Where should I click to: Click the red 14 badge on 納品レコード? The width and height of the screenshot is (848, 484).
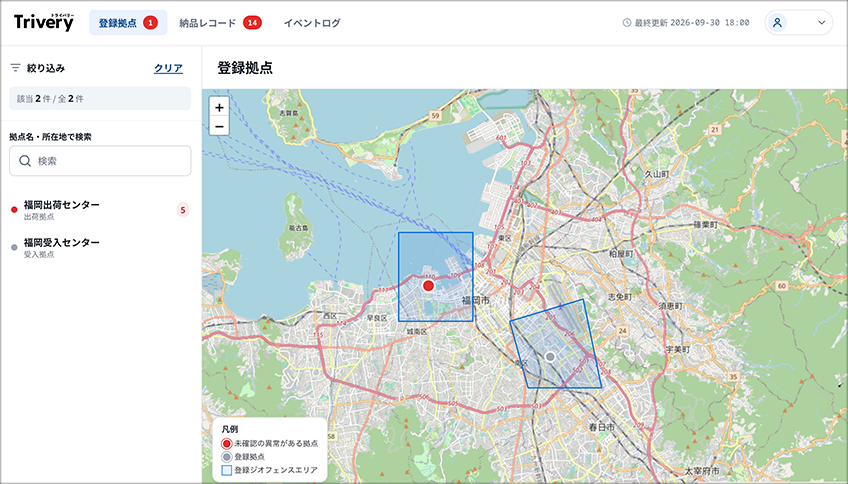(x=252, y=23)
